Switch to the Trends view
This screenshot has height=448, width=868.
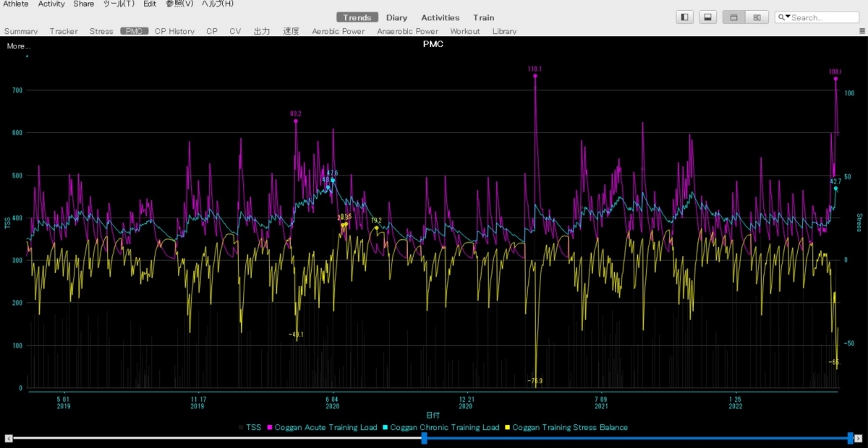[357, 17]
